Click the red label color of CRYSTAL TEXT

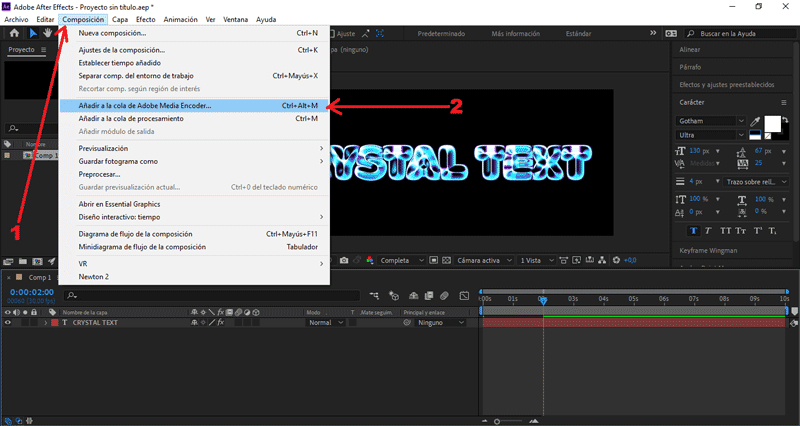[55, 322]
